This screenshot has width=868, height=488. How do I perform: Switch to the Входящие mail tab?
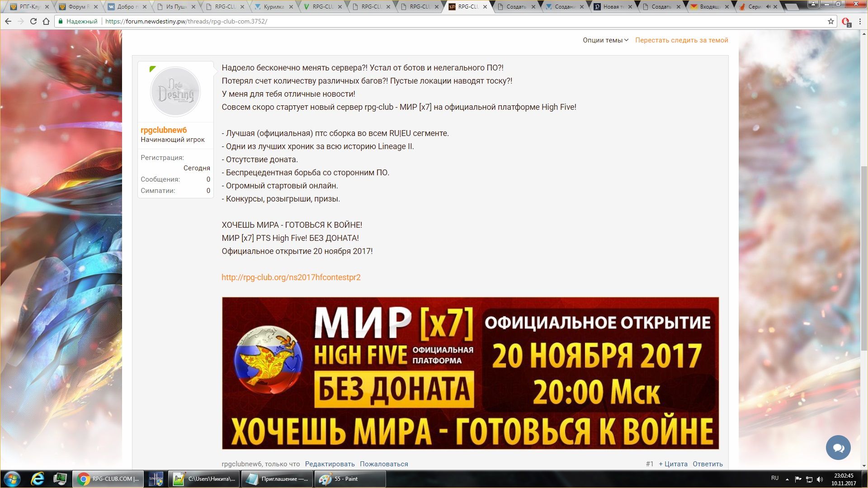pyautogui.click(x=710, y=7)
